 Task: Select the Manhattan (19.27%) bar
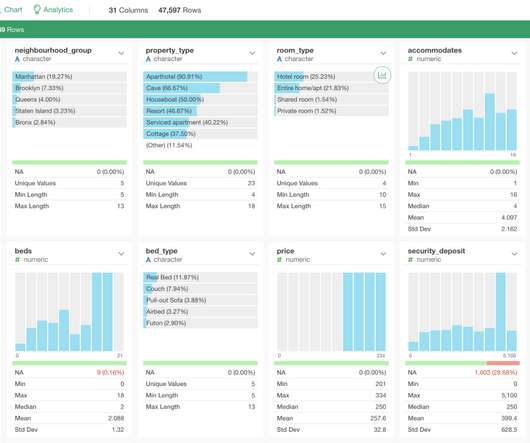click(x=69, y=76)
